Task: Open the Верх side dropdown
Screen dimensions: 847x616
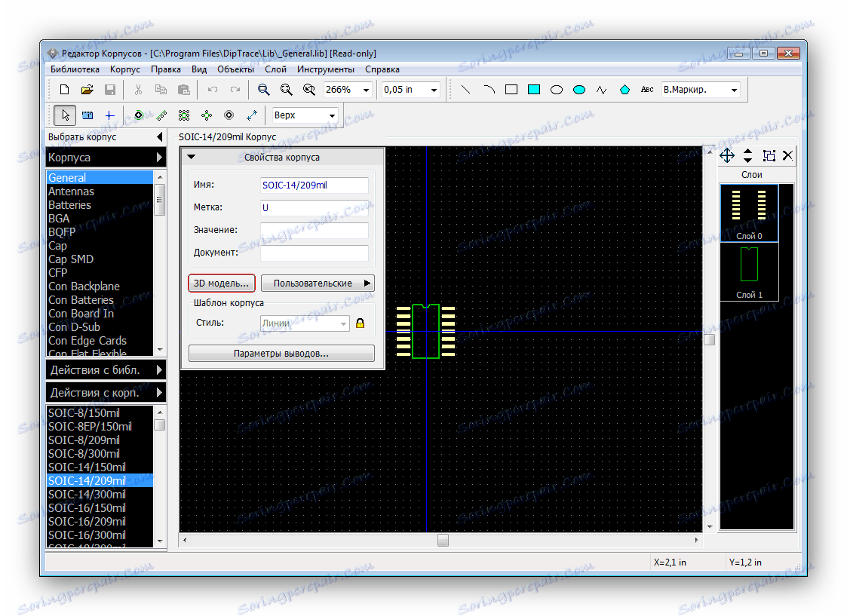Action: coord(331,115)
